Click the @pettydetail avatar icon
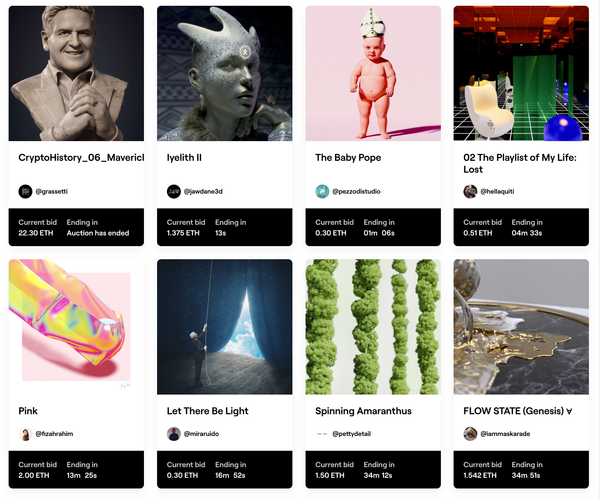Image resolution: width=600 pixels, height=500 pixels. point(322,434)
